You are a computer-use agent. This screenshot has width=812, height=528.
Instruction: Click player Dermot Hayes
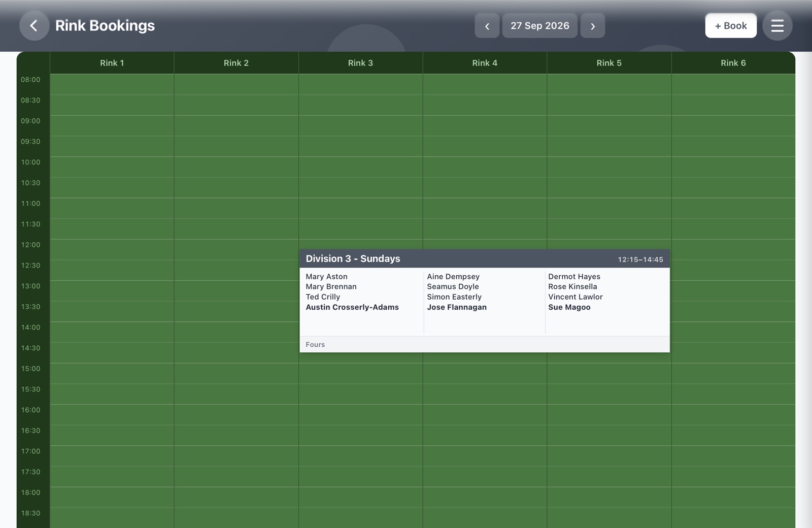574,277
